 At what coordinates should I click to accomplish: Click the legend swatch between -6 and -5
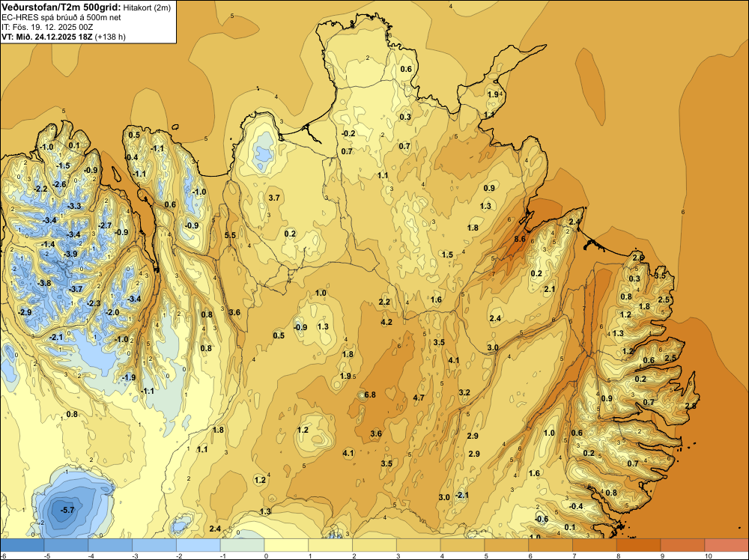point(22,545)
